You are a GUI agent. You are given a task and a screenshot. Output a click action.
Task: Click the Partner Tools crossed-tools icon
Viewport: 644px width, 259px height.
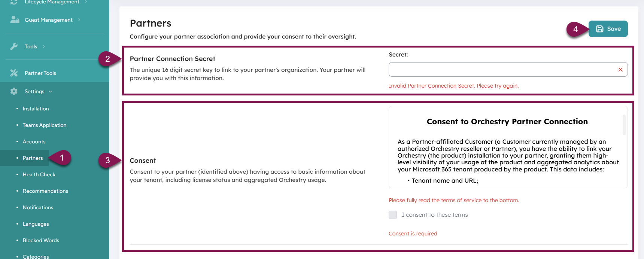[14, 73]
